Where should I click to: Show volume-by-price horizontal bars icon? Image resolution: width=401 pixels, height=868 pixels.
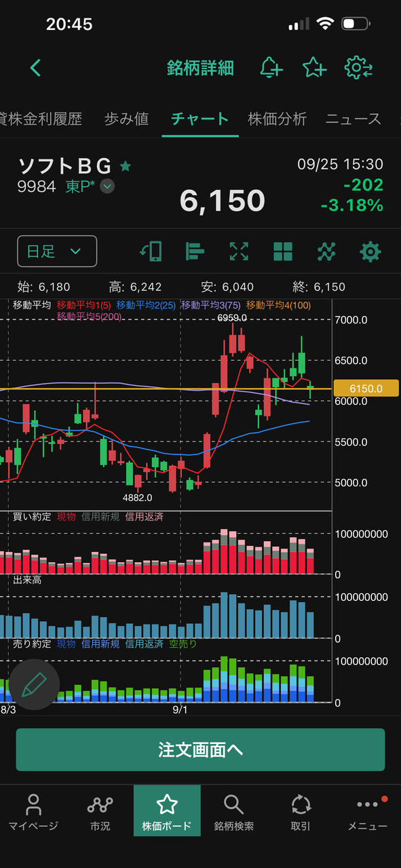pos(195,252)
